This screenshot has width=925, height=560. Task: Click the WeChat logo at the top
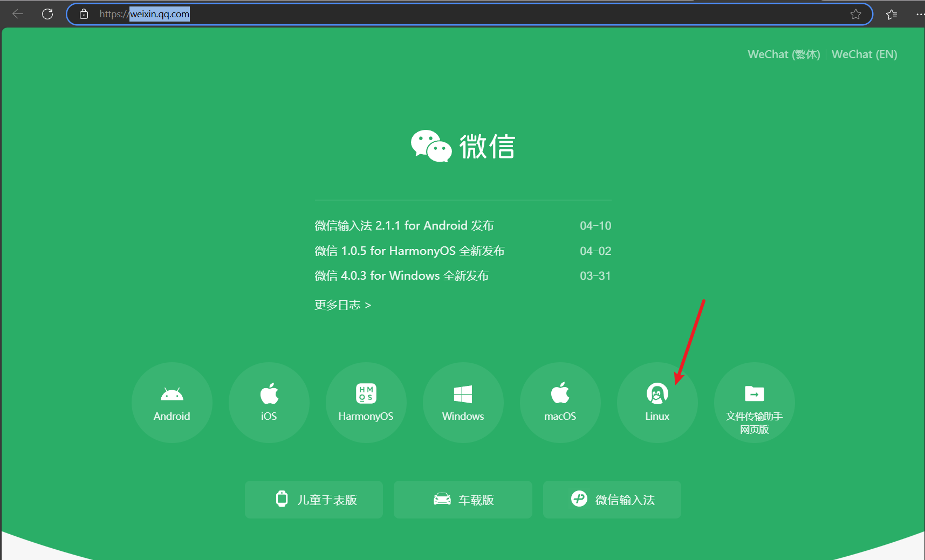[463, 146]
